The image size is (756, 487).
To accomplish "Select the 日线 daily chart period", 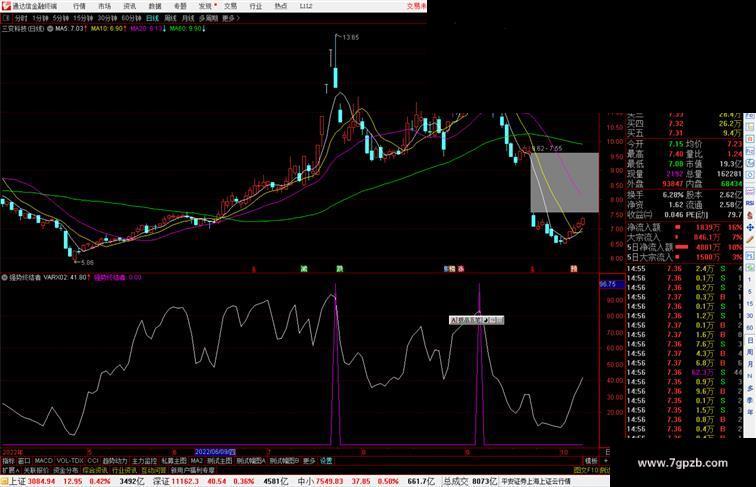I will [x=152, y=18].
